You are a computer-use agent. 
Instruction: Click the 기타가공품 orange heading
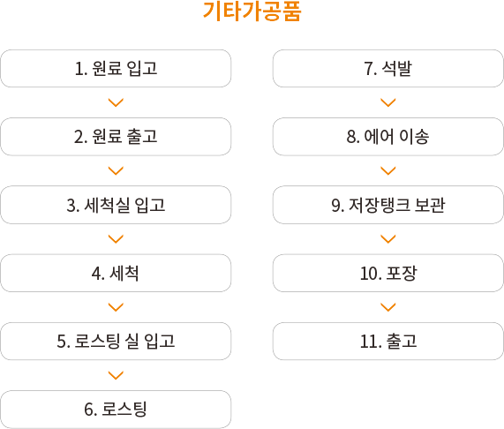pos(252,11)
